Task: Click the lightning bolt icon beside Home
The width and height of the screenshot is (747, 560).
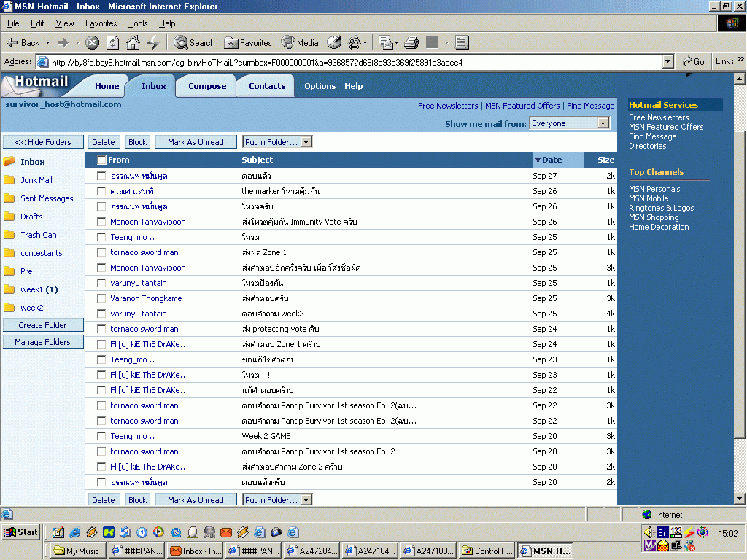Action: pyautogui.click(x=153, y=43)
